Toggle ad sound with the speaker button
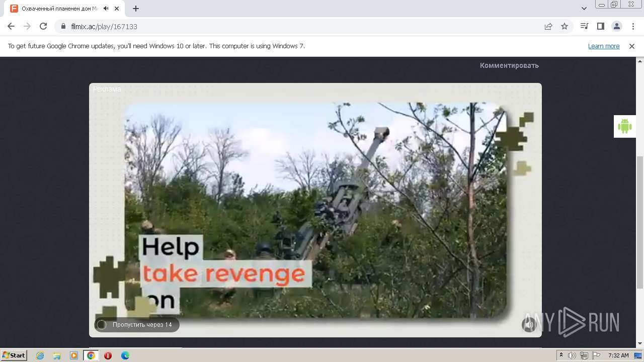This screenshot has height=362, width=644. click(x=529, y=325)
